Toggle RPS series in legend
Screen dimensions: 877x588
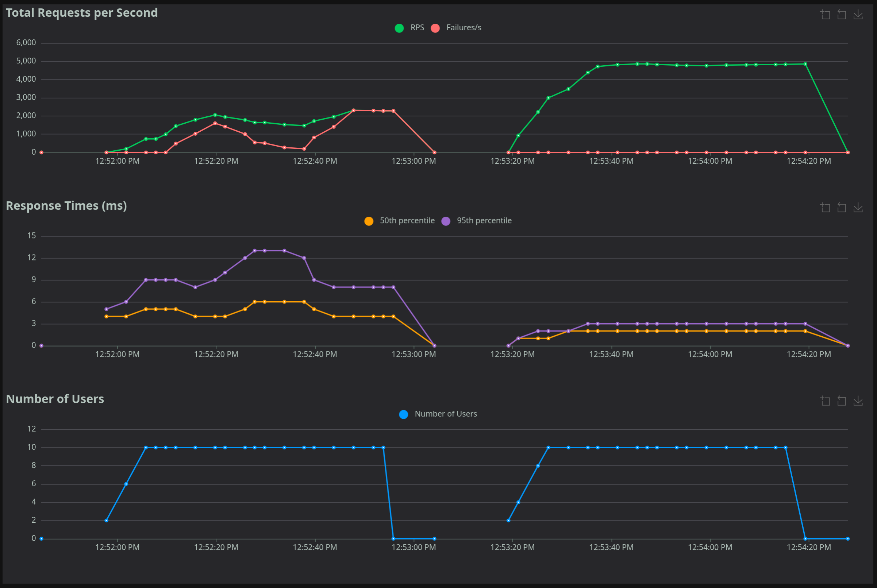pos(417,28)
